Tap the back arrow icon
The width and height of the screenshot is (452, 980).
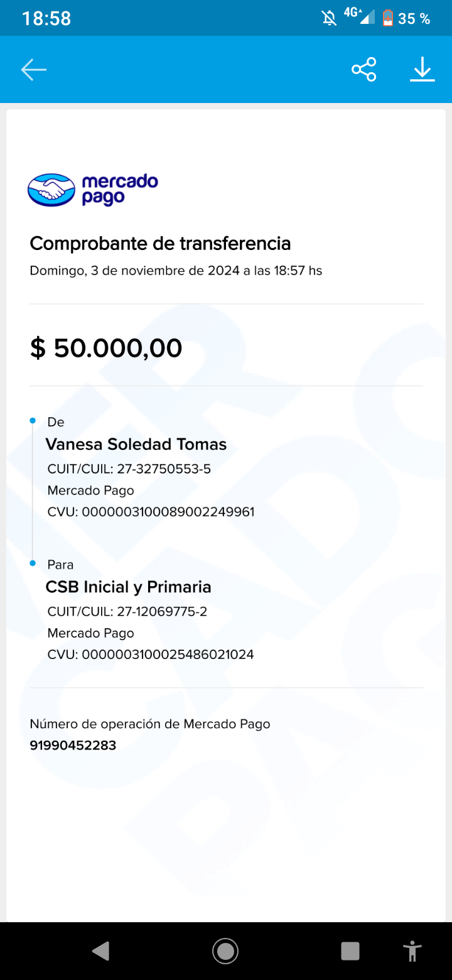[x=34, y=70]
